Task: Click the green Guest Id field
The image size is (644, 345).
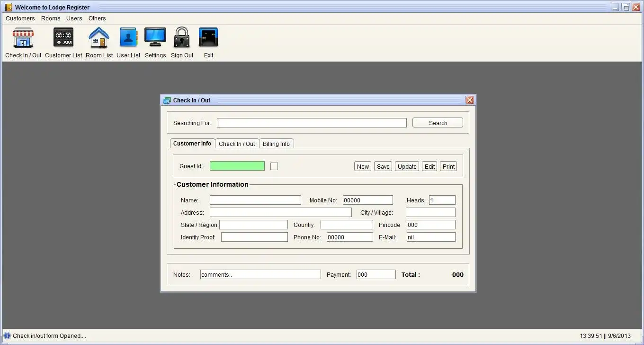Action: pos(237,166)
